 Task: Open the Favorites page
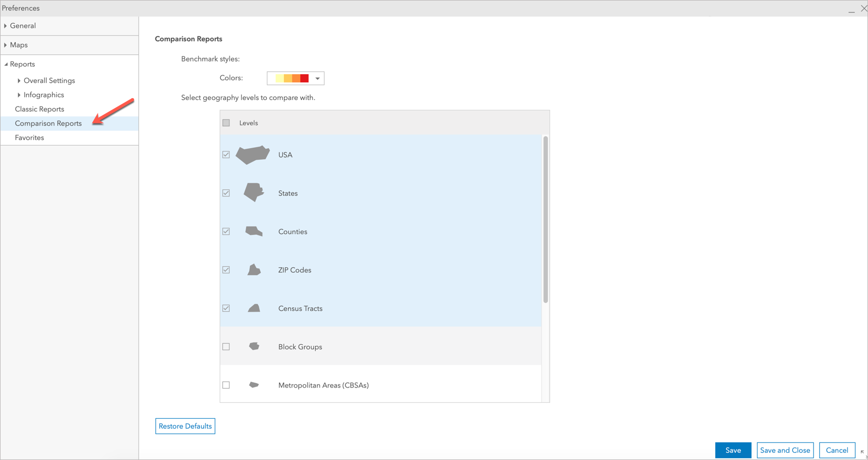(30, 138)
